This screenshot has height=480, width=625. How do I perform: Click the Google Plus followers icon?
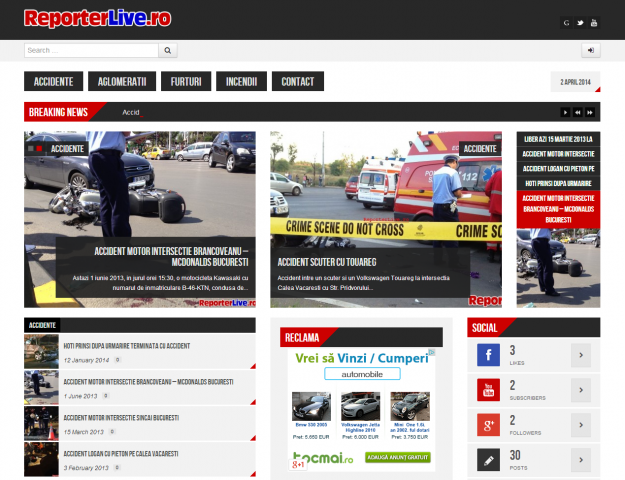488,425
